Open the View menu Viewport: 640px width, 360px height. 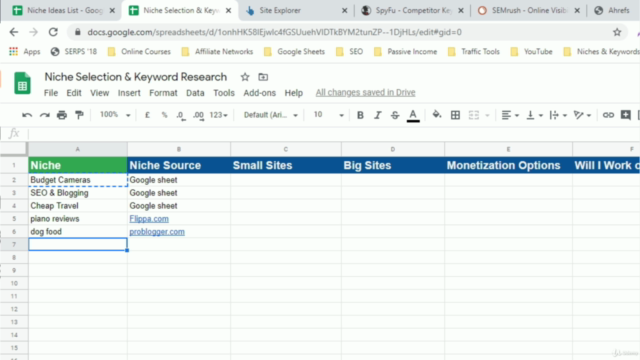coord(100,93)
